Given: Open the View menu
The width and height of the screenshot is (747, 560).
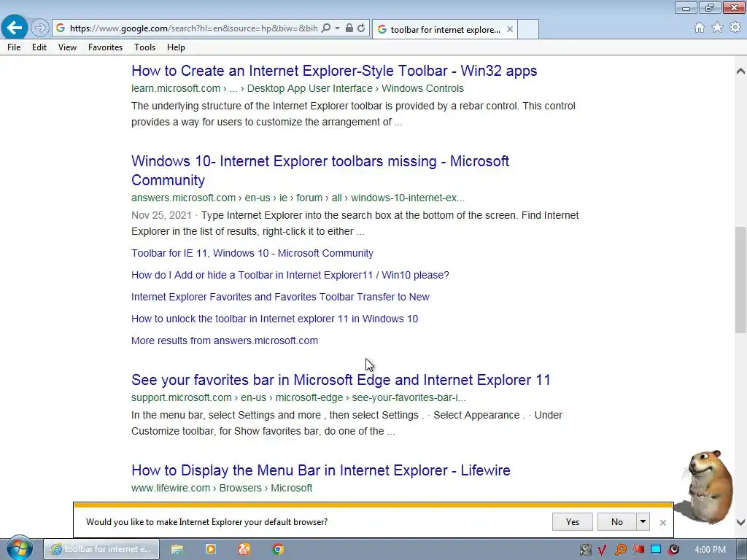Looking at the screenshot, I should point(67,47).
